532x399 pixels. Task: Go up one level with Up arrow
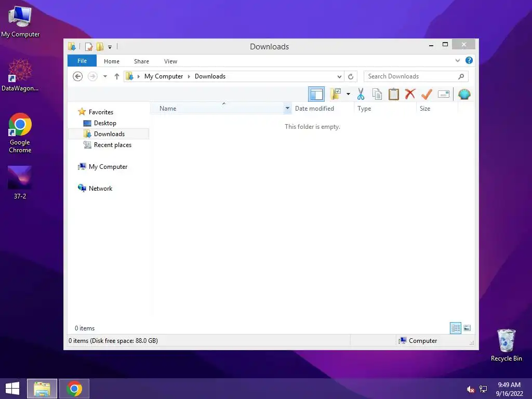click(x=117, y=76)
